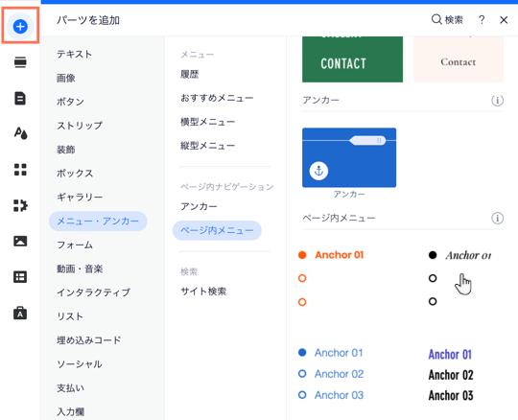Open 縦型メニュー subcategory
Viewport: 518px width, 420px height.
coord(207,146)
